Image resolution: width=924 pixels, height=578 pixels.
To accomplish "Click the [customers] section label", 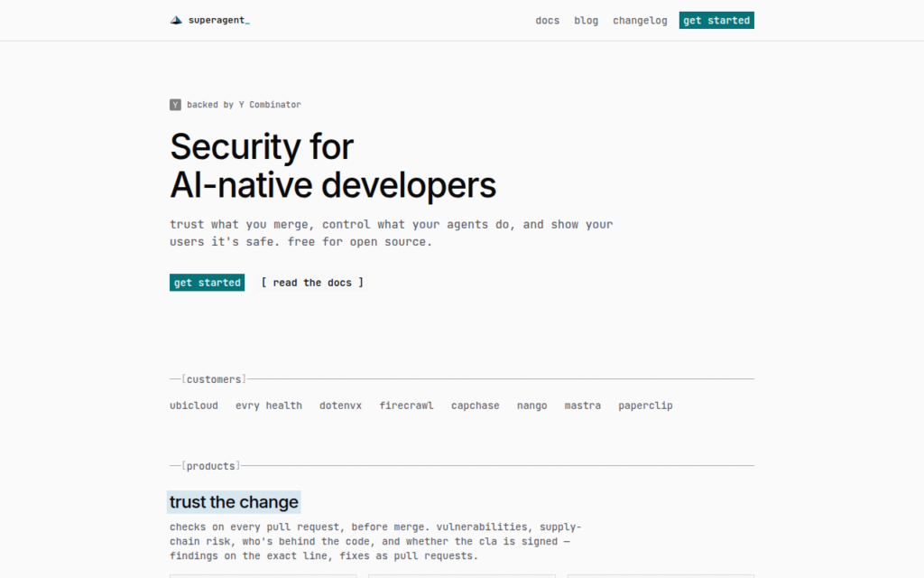I will [214, 379].
